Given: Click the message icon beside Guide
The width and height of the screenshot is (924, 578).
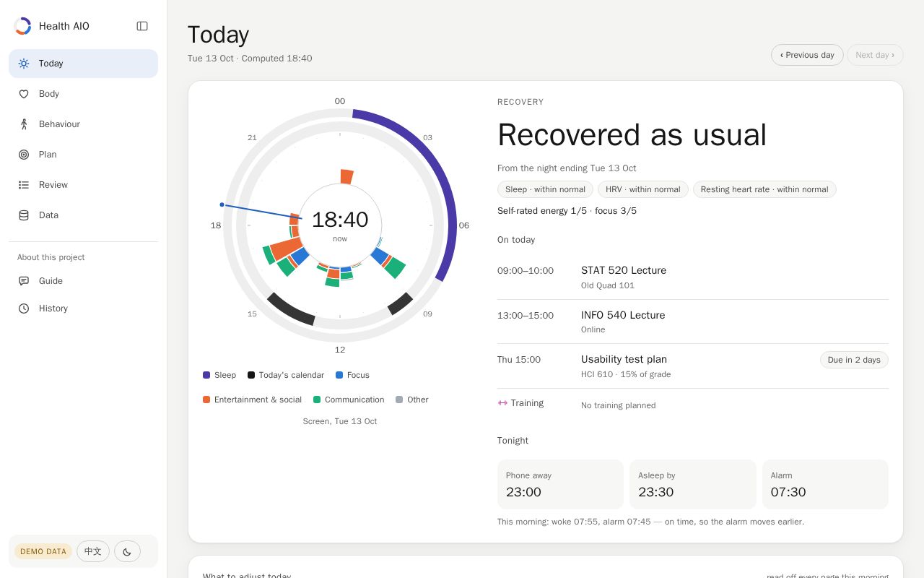Looking at the screenshot, I should point(24,281).
